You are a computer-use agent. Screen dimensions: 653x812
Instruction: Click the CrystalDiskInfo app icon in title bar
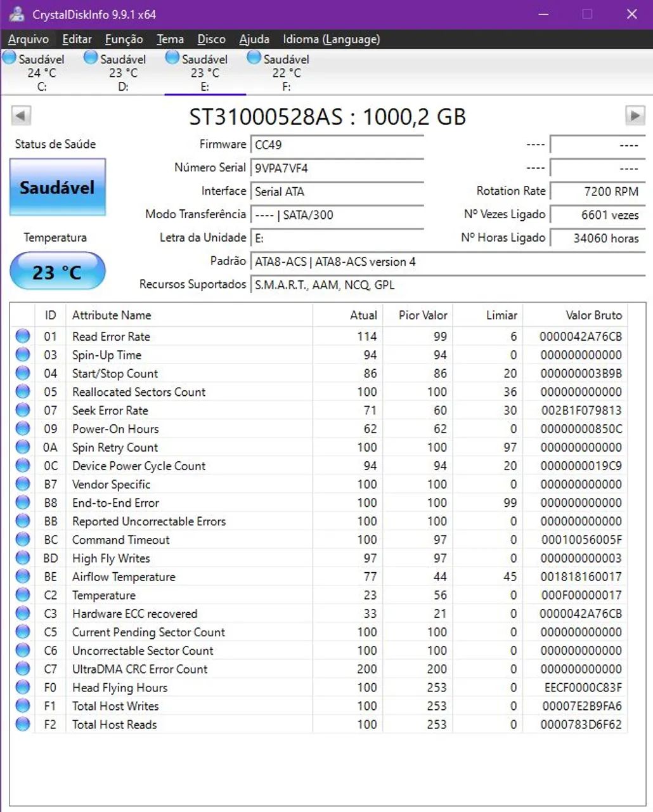tap(17, 13)
